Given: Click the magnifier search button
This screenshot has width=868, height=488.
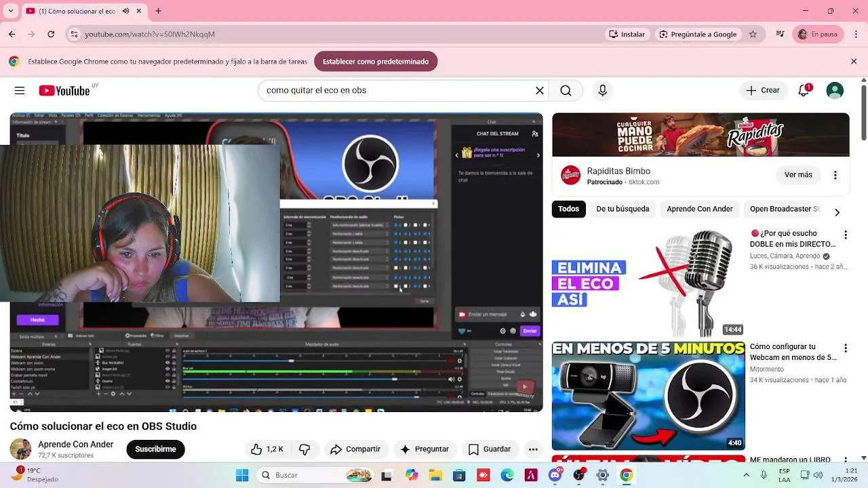Looking at the screenshot, I should point(566,90).
